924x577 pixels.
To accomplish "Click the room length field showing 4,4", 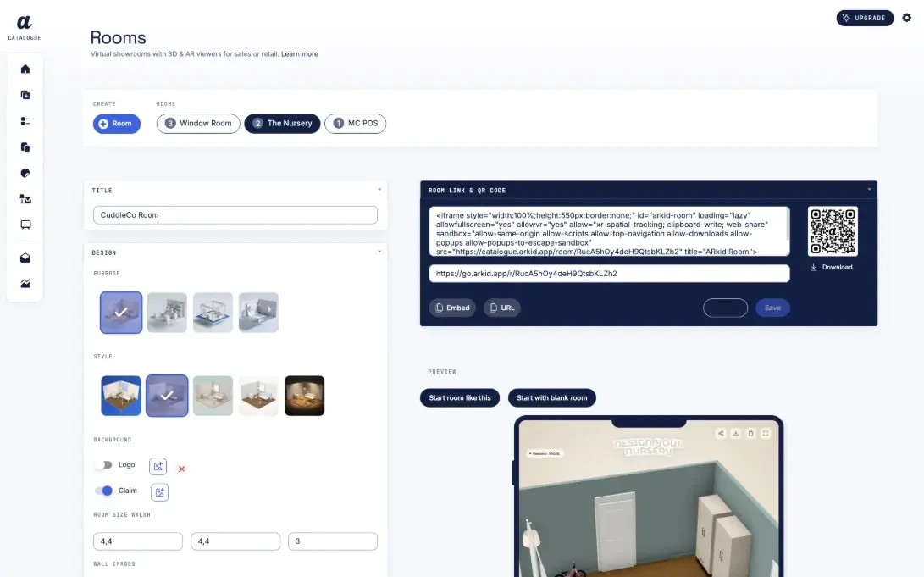I will click(x=235, y=541).
